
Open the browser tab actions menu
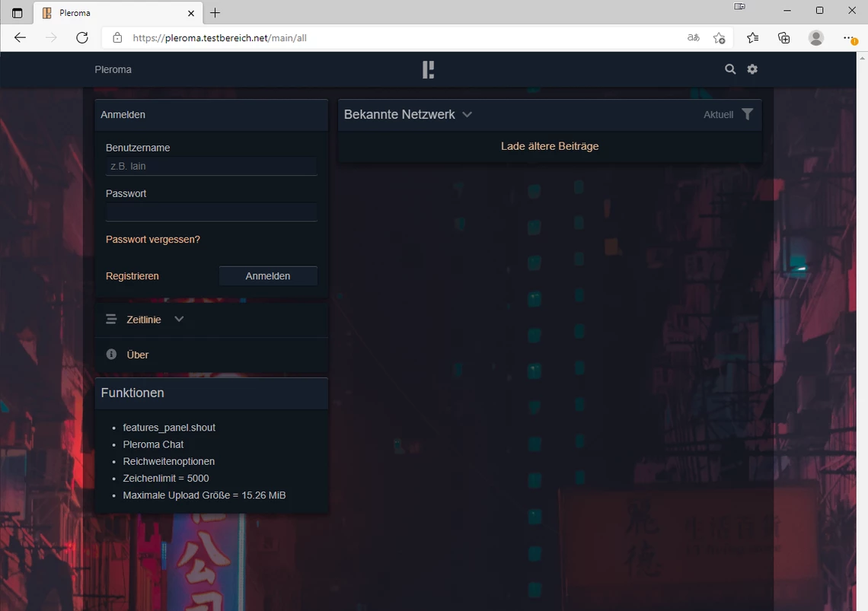coord(18,13)
